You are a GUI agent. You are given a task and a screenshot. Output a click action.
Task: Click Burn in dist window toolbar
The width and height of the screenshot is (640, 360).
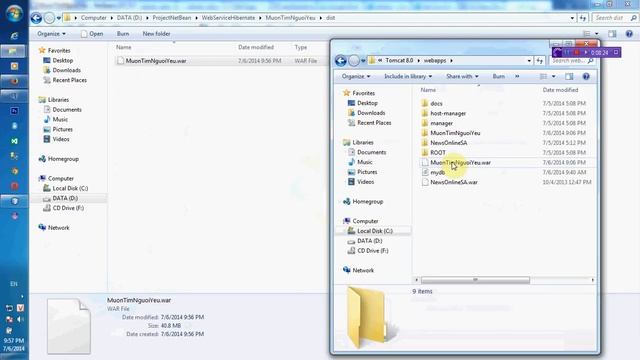pos(123,34)
